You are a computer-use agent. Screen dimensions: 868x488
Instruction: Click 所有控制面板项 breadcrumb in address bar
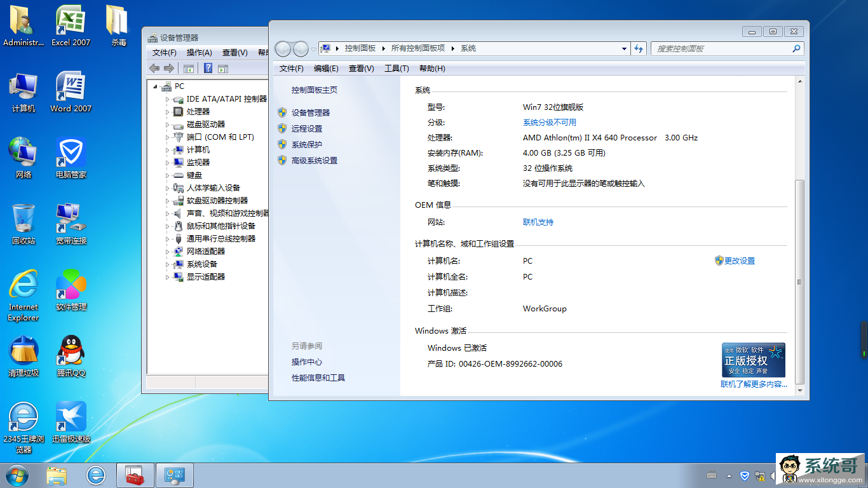pyautogui.click(x=418, y=48)
